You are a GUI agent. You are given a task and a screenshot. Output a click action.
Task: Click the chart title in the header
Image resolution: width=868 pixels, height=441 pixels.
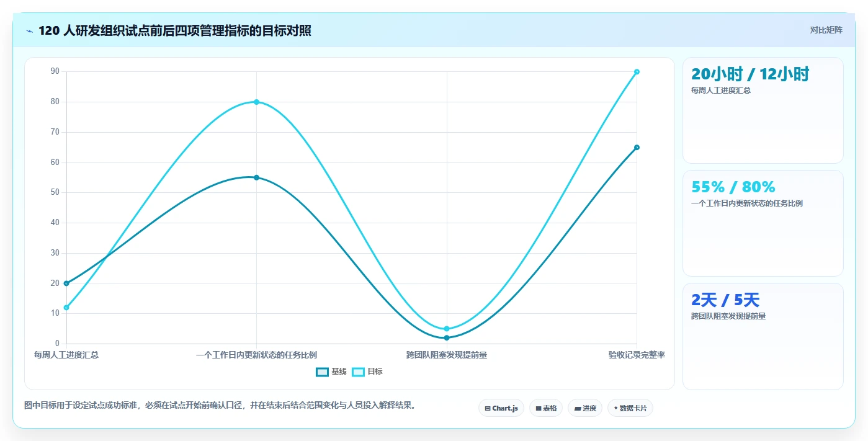[175, 30]
